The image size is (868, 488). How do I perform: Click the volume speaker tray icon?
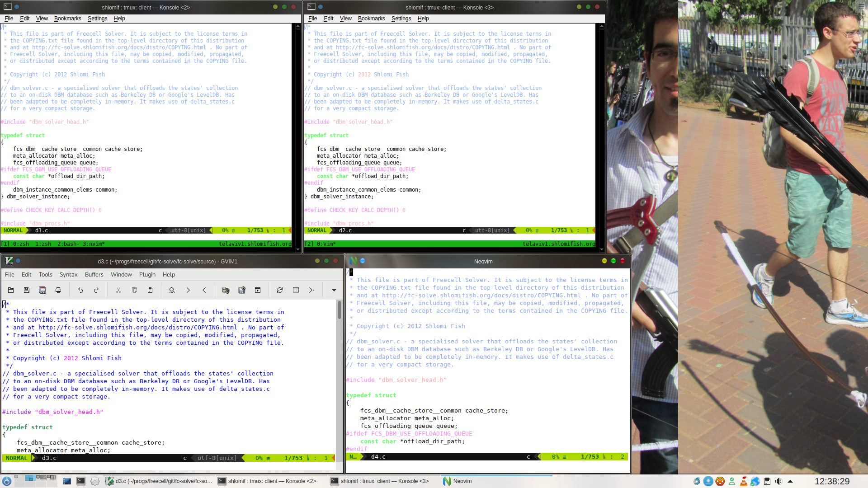coord(778,481)
